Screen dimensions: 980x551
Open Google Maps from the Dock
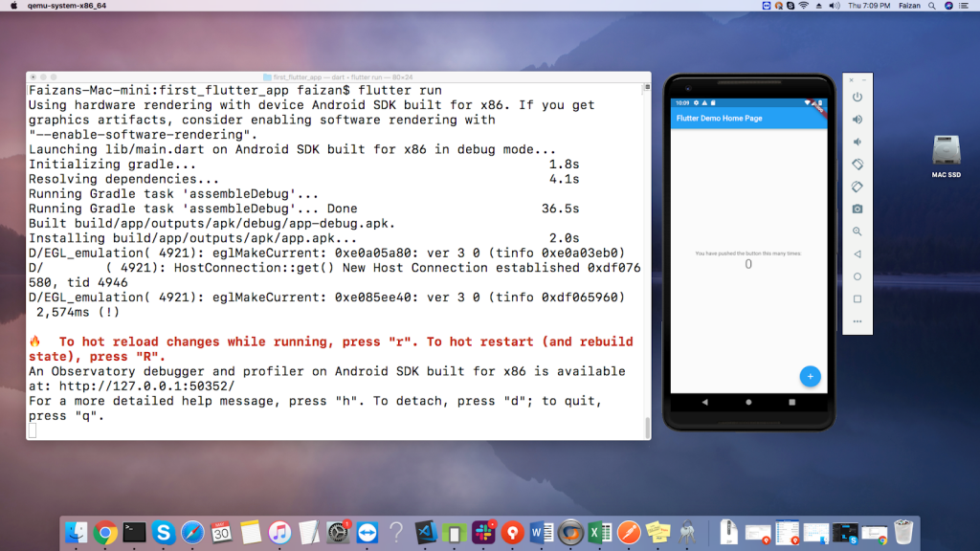[512, 532]
